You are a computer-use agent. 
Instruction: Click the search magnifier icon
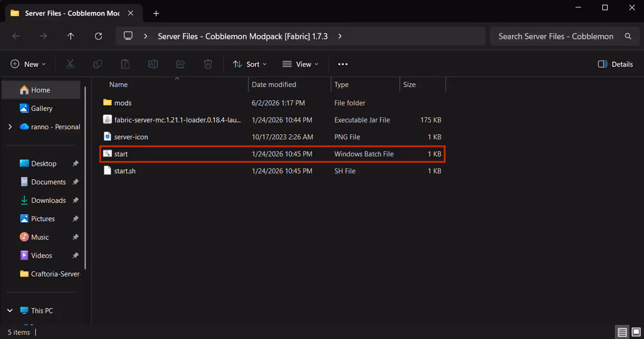pyautogui.click(x=628, y=36)
